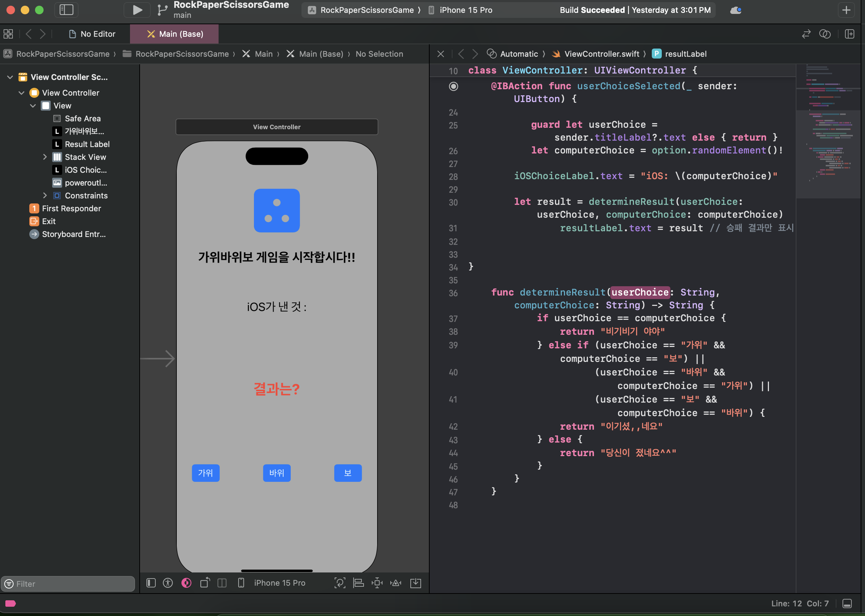Screen dimensions: 865x616
Task: Click the Embed In icon
Action: pos(416,583)
